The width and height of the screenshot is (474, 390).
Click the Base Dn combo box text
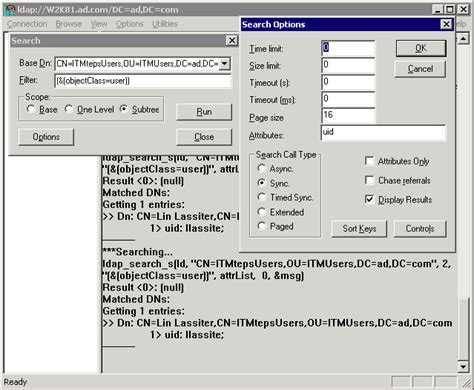point(137,63)
